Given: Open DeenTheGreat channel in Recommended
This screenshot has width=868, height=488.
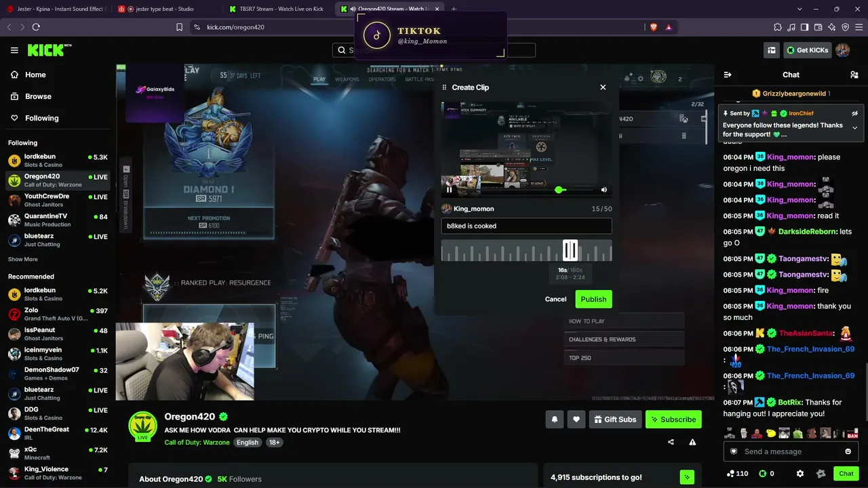Looking at the screenshot, I should [x=58, y=433].
